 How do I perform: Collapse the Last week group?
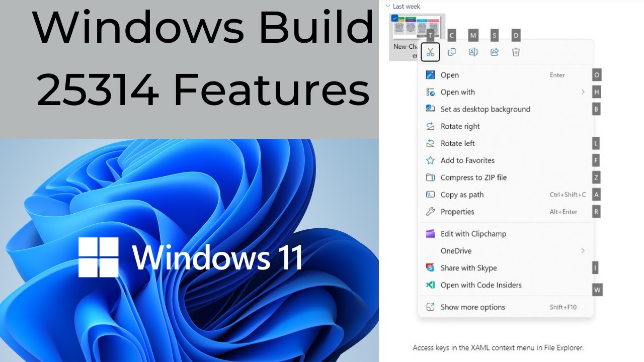387,6
